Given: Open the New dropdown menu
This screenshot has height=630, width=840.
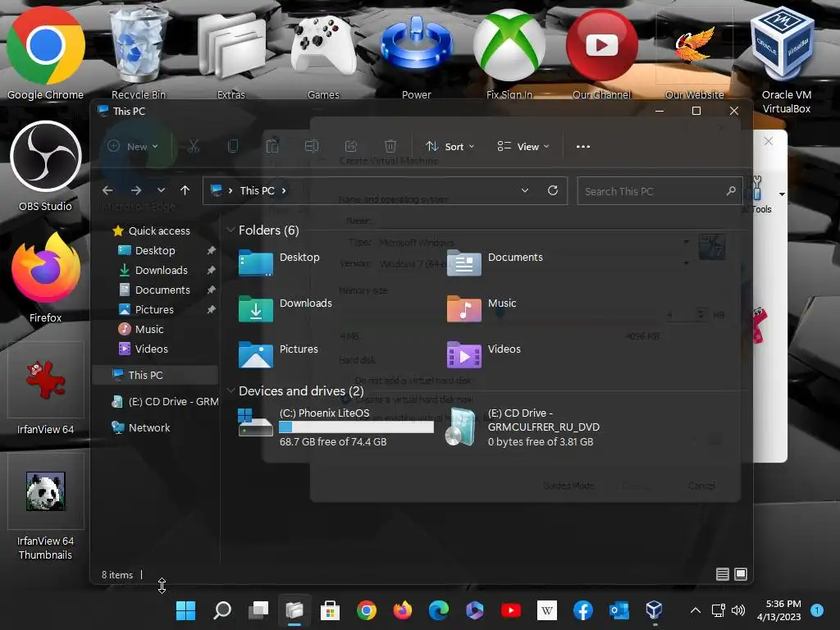Looking at the screenshot, I should (x=133, y=146).
